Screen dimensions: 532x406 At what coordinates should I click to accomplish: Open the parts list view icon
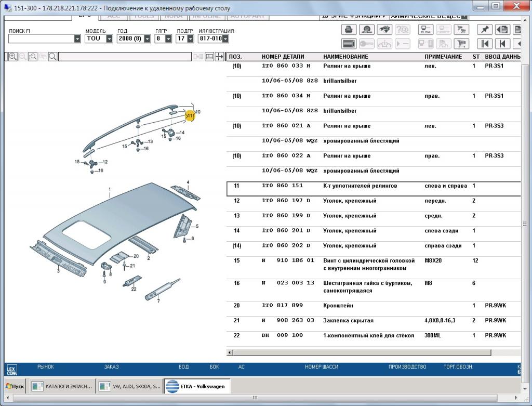[x=349, y=44]
